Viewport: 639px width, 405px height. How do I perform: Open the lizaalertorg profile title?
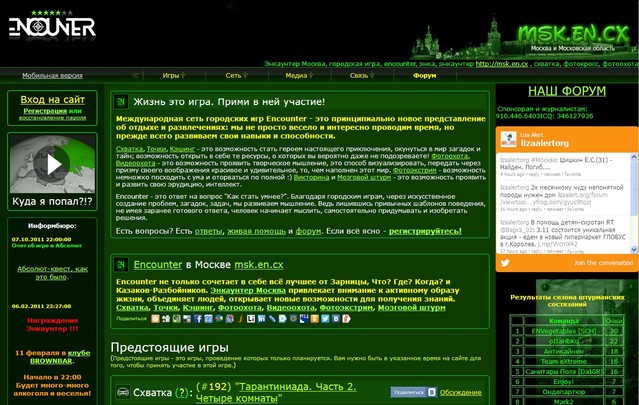coord(544,143)
